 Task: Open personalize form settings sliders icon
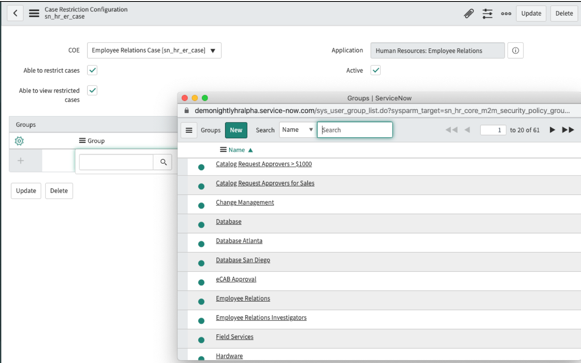point(487,14)
